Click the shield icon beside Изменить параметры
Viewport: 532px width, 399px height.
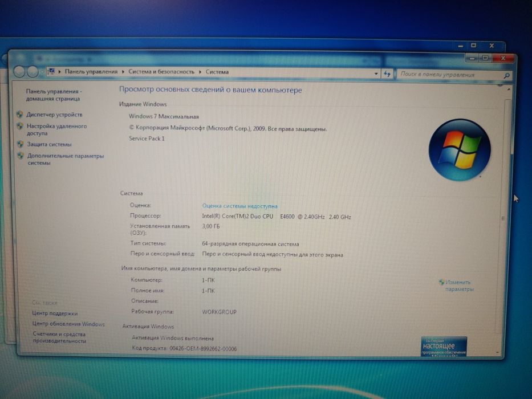(x=441, y=282)
